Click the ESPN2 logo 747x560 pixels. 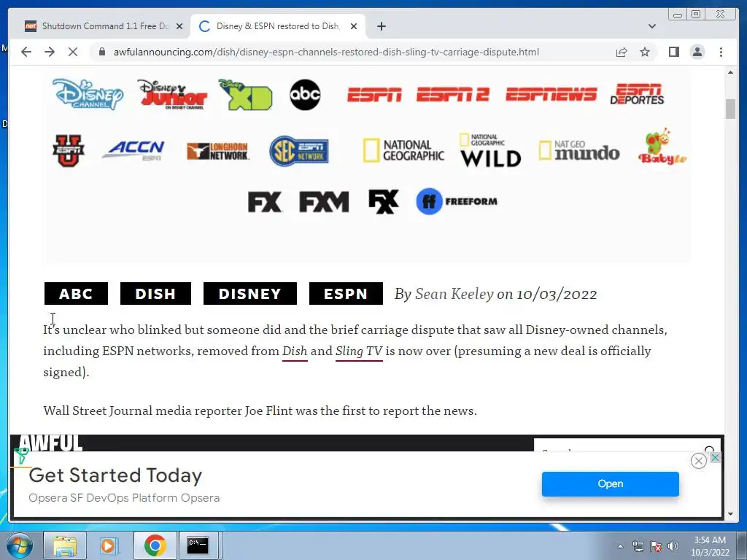[x=452, y=95]
